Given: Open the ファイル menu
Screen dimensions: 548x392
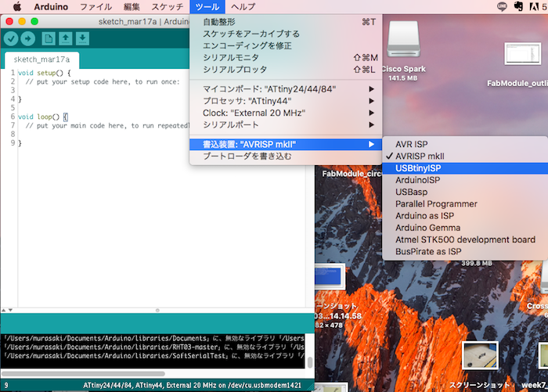Looking at the screenshot, I should tap(96, 6).
